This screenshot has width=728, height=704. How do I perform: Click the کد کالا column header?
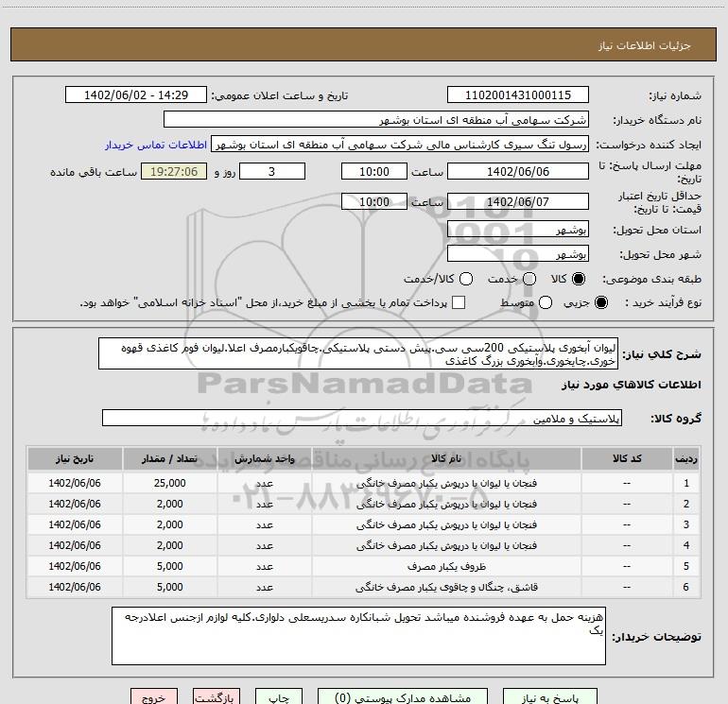point(627,458)
